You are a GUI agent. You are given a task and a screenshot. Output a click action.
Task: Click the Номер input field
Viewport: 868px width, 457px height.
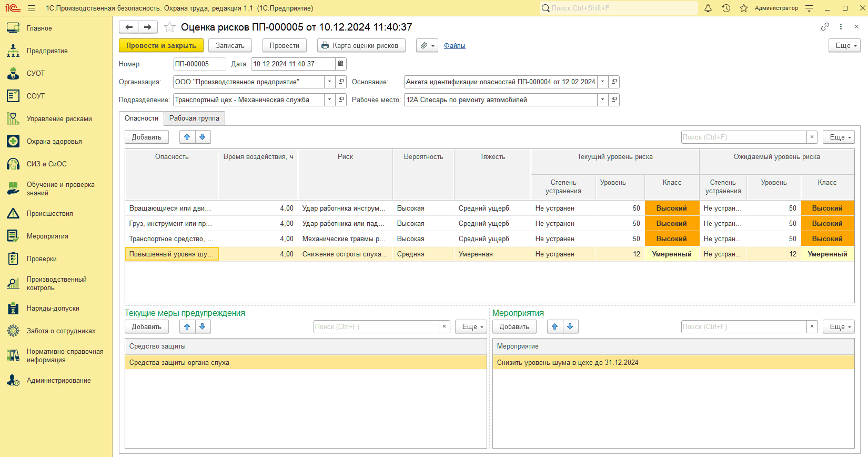[x=199, y=64]
